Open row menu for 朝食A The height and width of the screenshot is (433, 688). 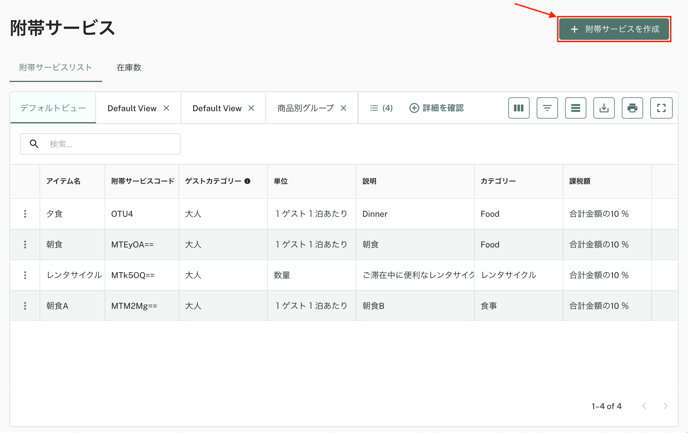click(25, 306)
